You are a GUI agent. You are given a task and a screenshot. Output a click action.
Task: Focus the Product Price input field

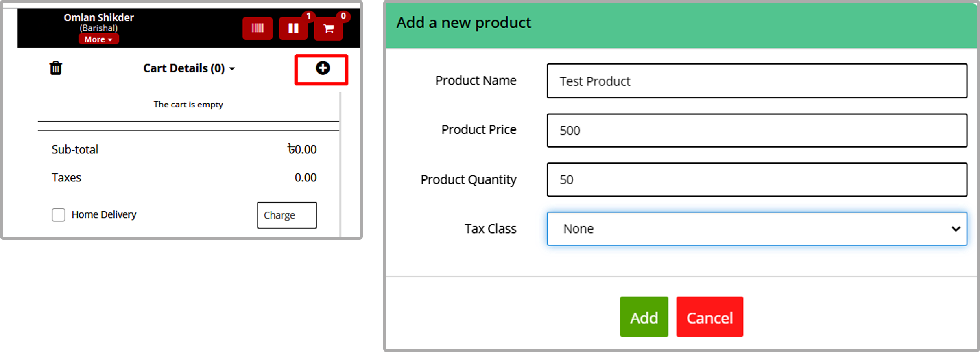(x=757, y=130)
